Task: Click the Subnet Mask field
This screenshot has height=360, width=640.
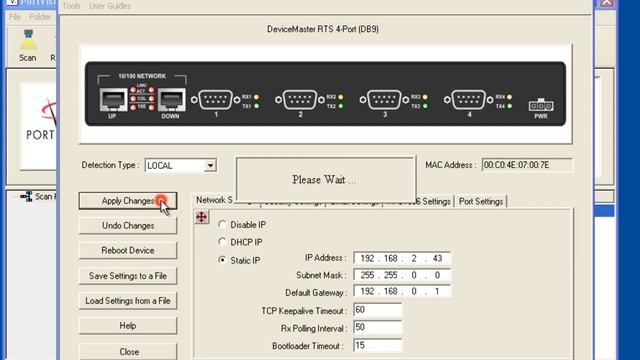Action: 402,275
